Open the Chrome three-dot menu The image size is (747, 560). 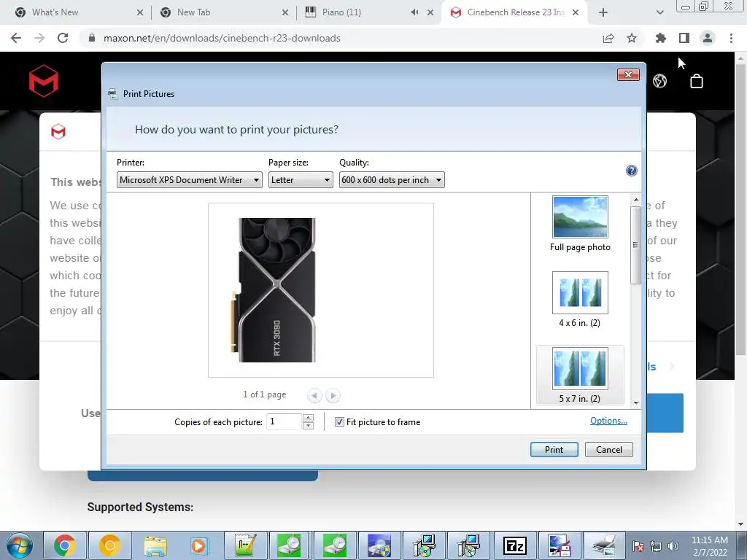pyautogui.click(x=731, y=38)
